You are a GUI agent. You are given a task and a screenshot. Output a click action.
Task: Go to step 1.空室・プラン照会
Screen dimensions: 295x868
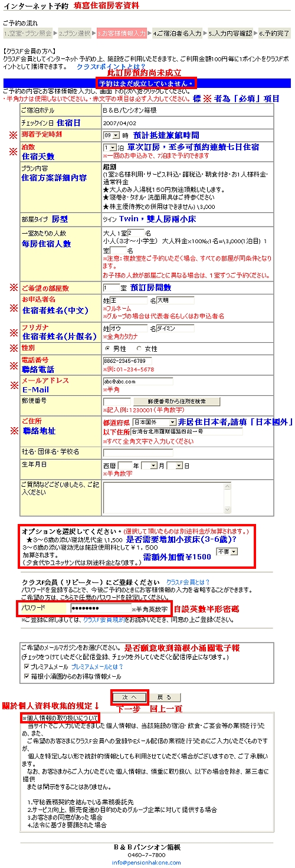[28, 33]
